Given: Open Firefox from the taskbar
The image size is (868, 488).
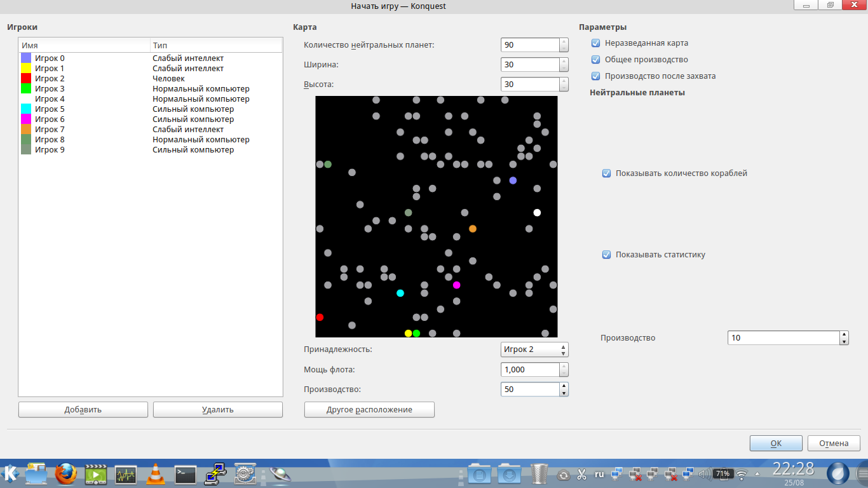Looking at the screenshot, I should [65, 473].
